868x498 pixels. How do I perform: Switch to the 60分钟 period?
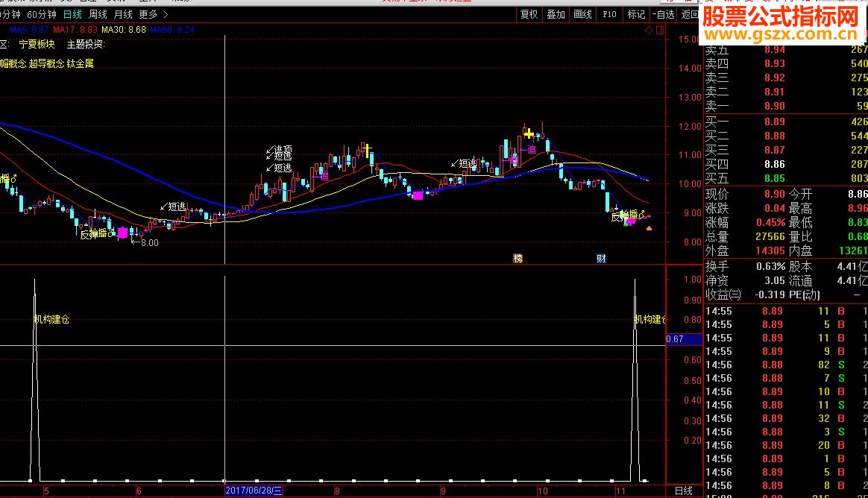point(42,14)
